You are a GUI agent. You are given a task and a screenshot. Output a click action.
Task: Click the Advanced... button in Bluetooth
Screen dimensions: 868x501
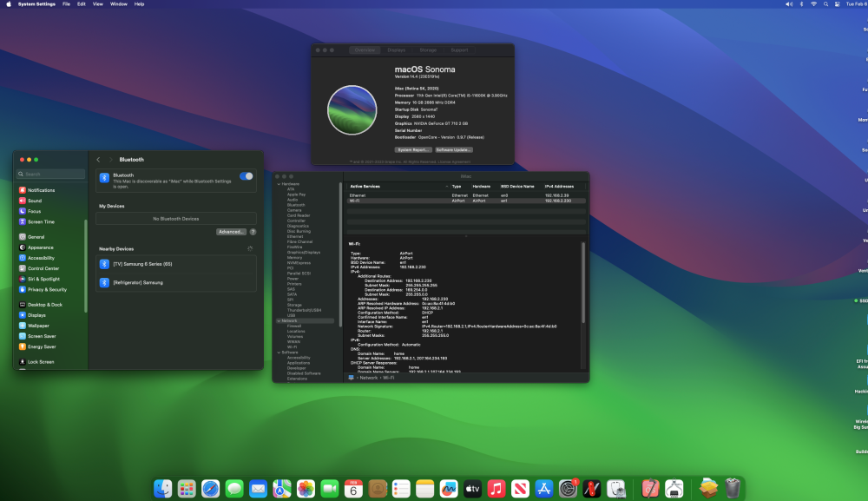231,232
